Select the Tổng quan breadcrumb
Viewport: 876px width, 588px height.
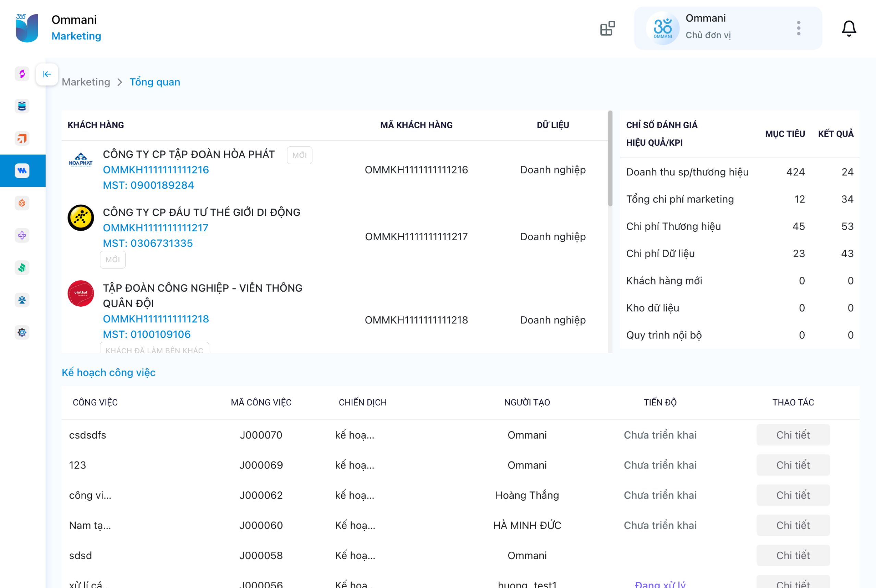[155, 82]
